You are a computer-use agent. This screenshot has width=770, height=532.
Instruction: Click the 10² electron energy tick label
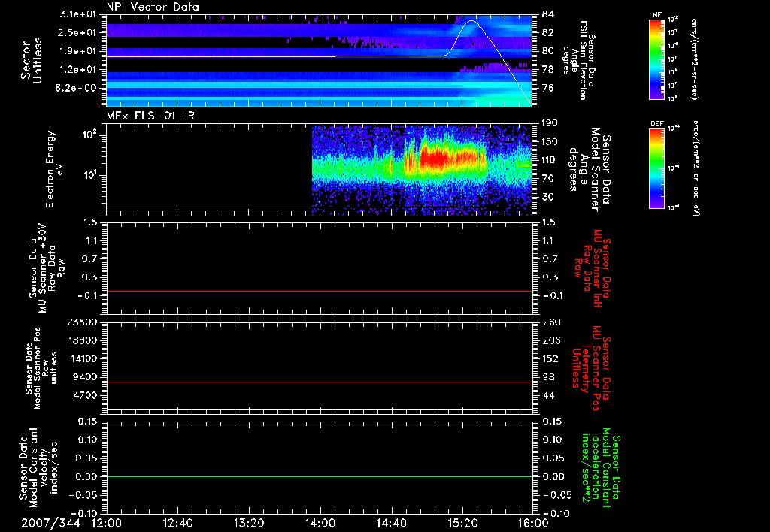(90, 135)
